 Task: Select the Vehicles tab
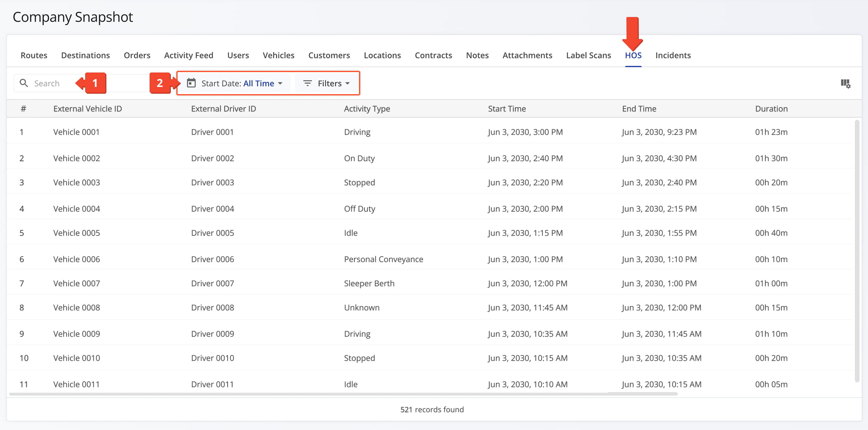point(278,55)
